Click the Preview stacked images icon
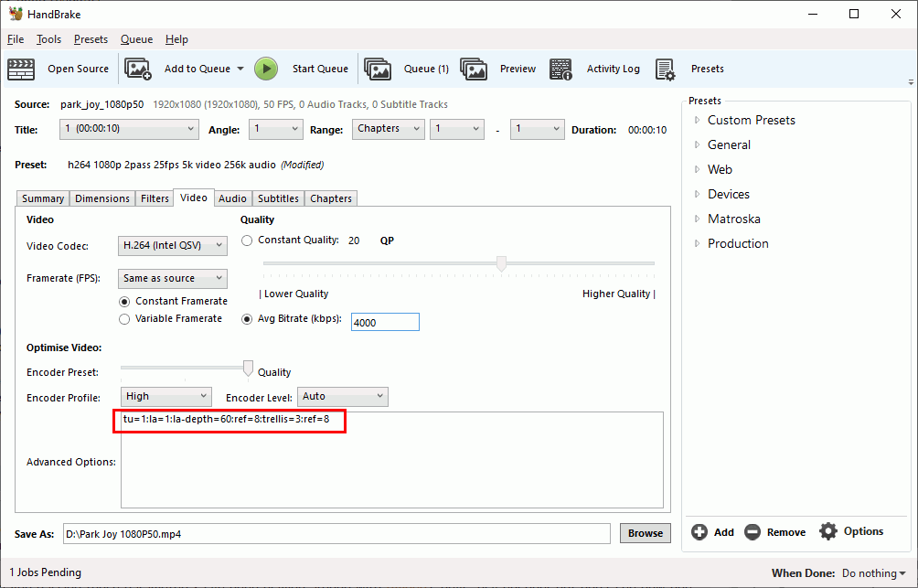918x588 pixels. (474, 69)
